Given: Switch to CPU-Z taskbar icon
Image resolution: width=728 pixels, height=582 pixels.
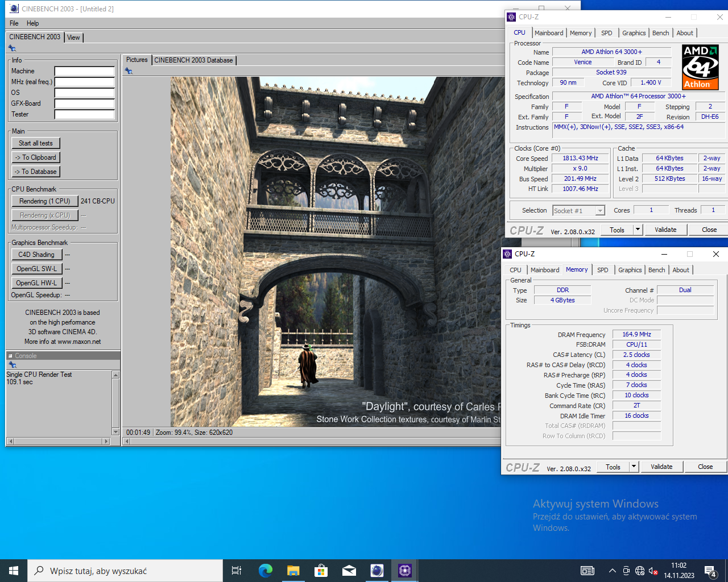Looking at the screenshot, I should coord(404,571).
